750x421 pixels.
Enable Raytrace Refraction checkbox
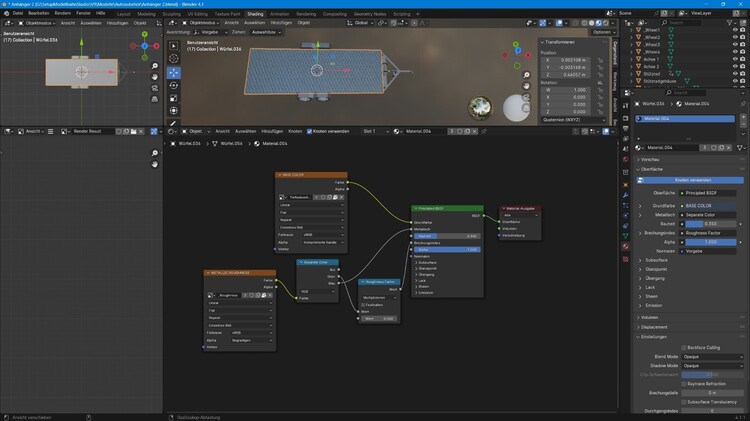[x=684, y=384]
